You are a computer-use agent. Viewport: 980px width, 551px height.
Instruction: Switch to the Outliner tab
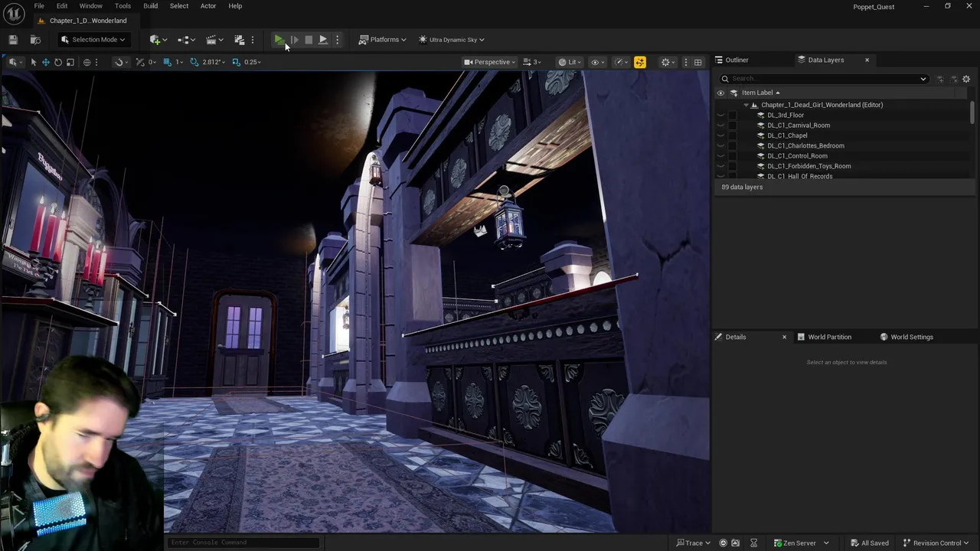tap(732, 60)
